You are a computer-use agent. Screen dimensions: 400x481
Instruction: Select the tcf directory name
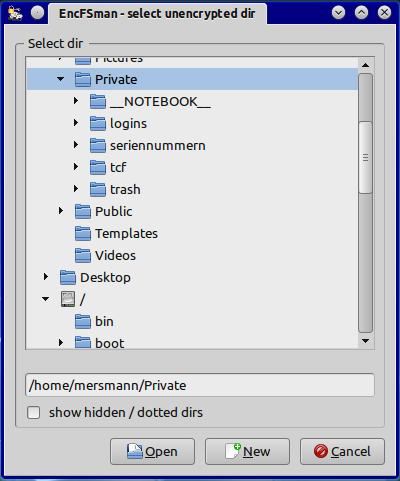(118, 168)
